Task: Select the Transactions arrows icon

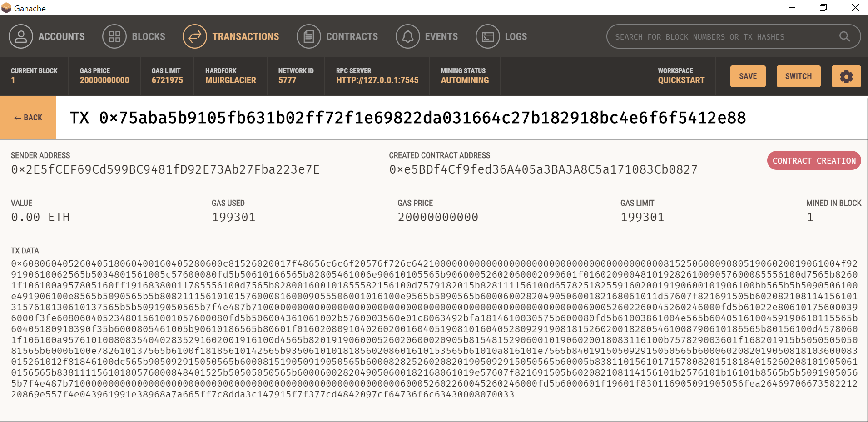Action: (195, 36)
